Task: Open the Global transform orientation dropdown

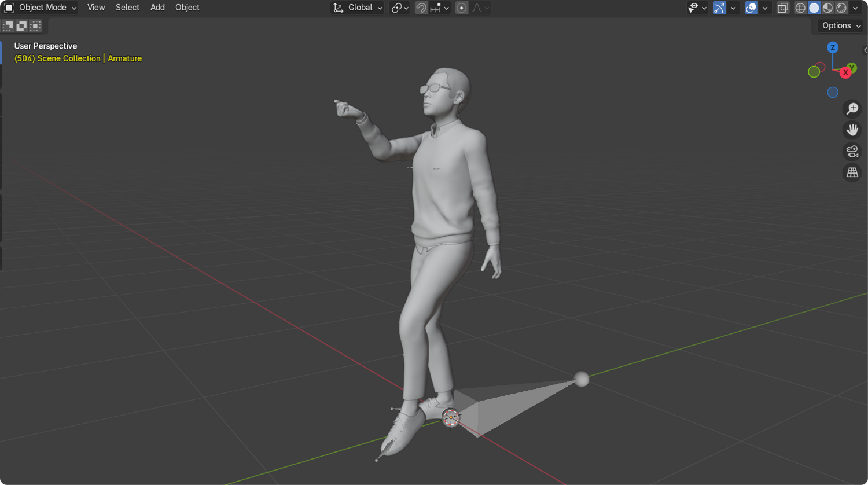Action: (358, 8)
